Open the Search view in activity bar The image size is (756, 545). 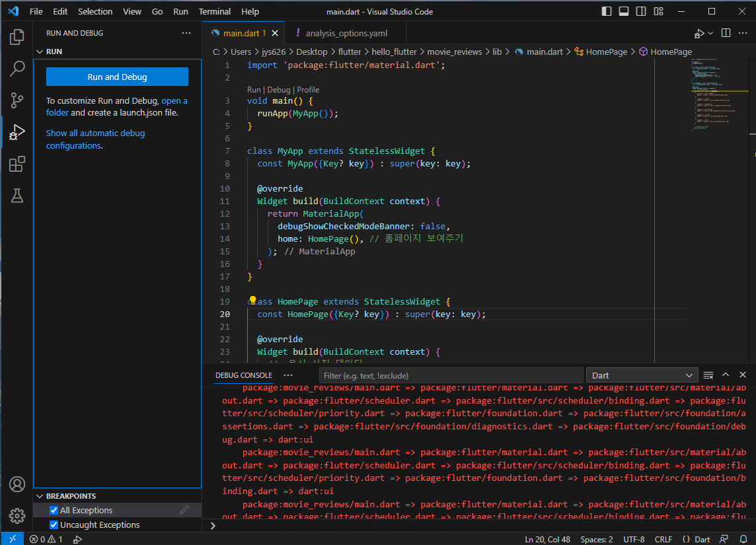[x=17, y=69]
